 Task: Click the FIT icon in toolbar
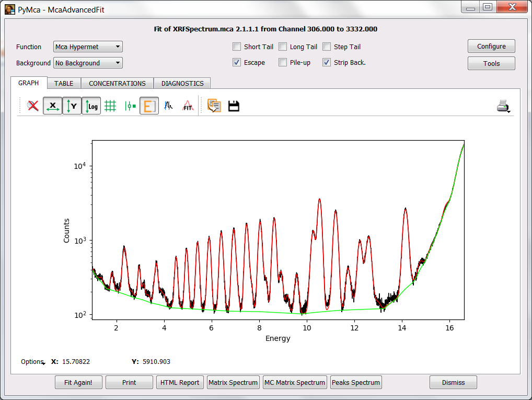click(x=188, y=106)
